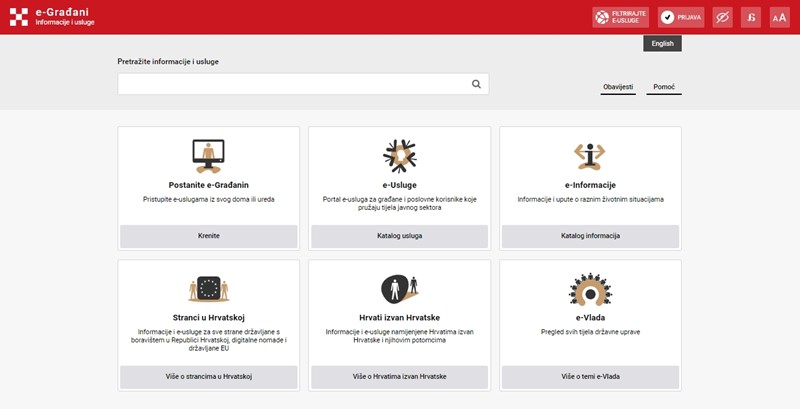Toggle the dyslexia font button

coord(750,17)
